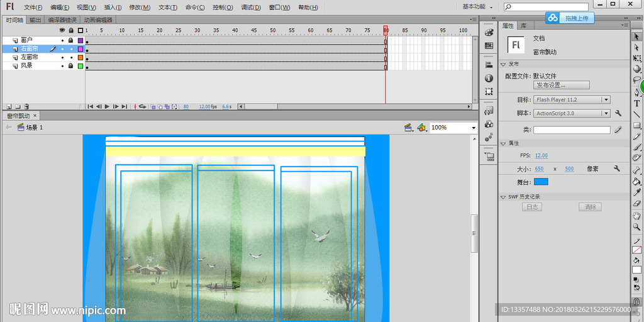Delete layer with trash icon
The image size is (644, 322).
[x=26, y=107]
